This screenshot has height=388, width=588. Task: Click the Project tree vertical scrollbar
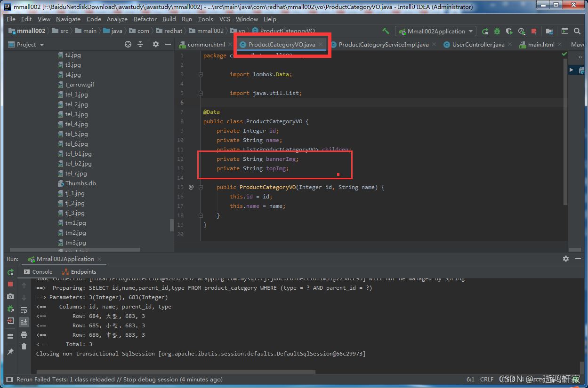172,225
